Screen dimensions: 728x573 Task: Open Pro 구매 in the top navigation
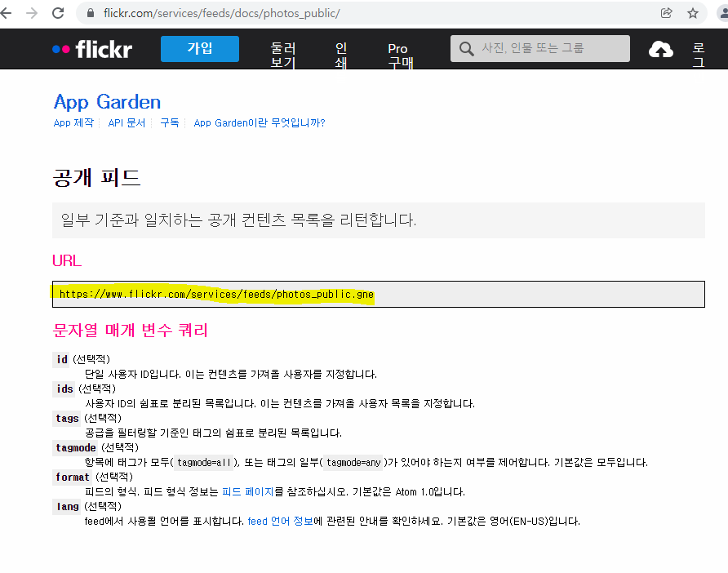pos(400,55)
